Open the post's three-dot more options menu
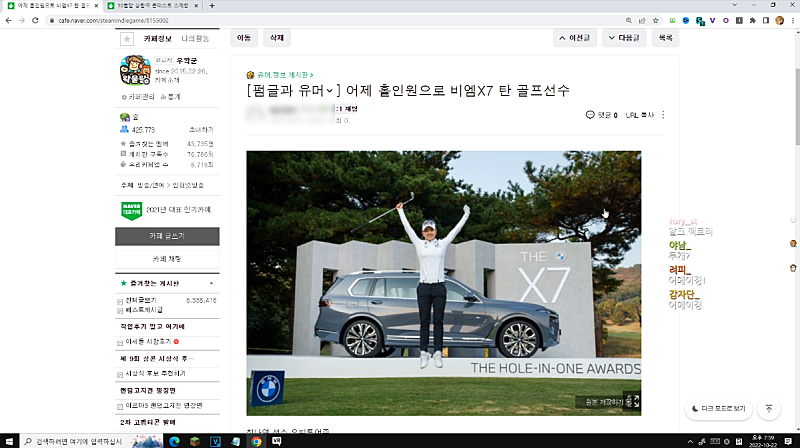 tap(663, 115)
